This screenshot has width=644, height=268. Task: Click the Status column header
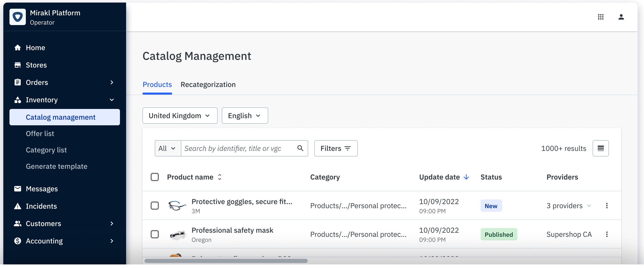pos(491,177)
